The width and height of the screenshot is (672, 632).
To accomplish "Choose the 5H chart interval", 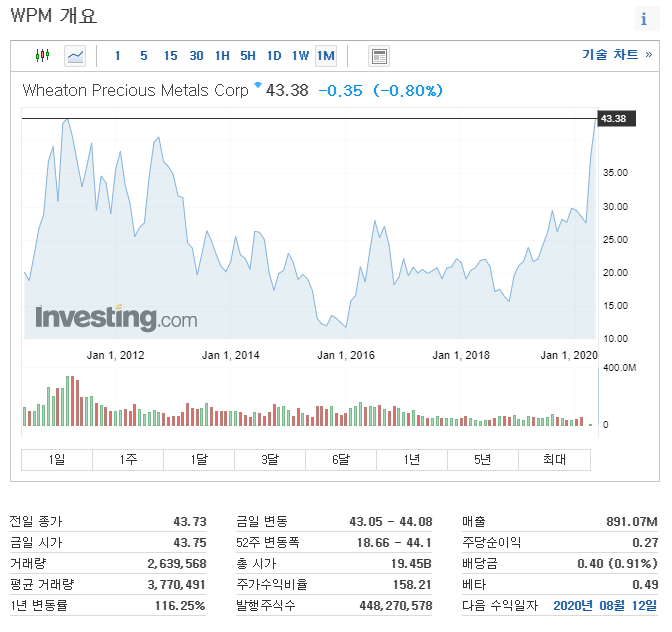I will coord(248,56).
